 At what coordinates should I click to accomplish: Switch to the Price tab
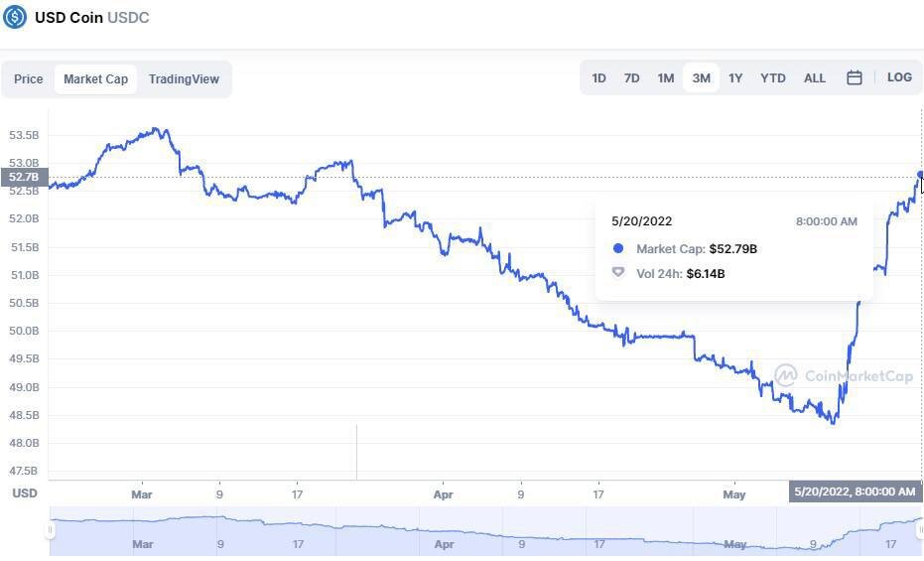click(x=28, y=79)
